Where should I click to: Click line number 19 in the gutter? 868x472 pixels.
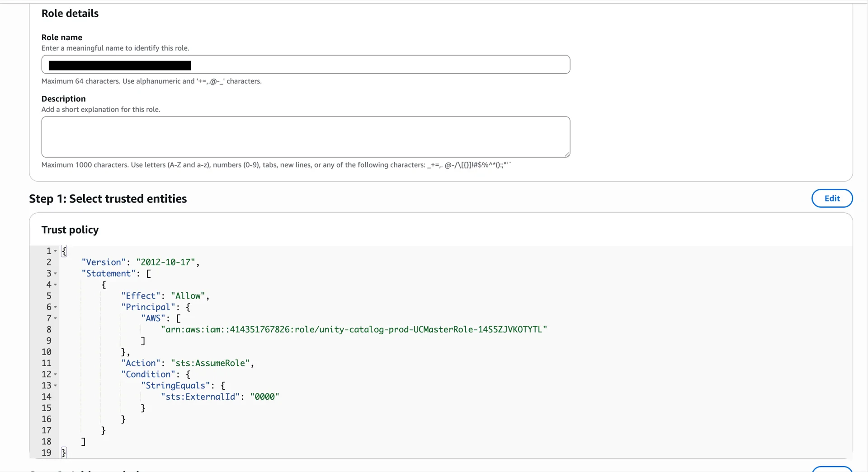pyautogui.click(x=47, y=453)
